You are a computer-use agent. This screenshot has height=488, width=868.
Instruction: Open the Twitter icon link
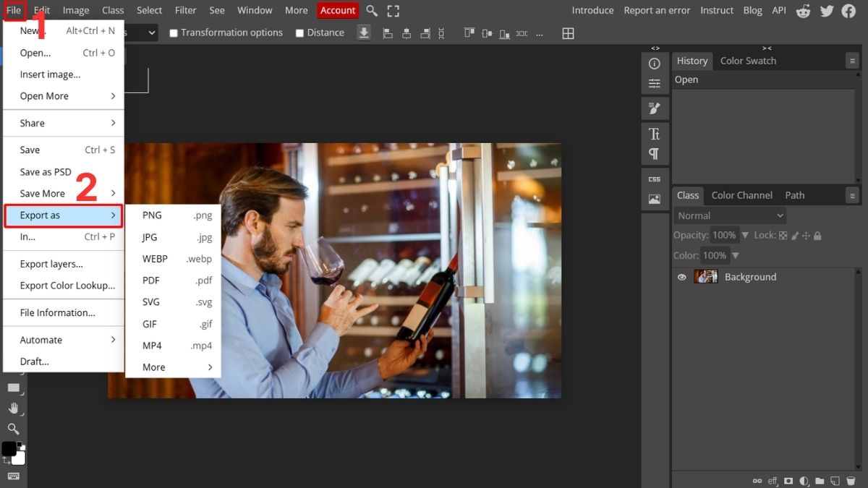pyautogui.click(x=827, y=10)
